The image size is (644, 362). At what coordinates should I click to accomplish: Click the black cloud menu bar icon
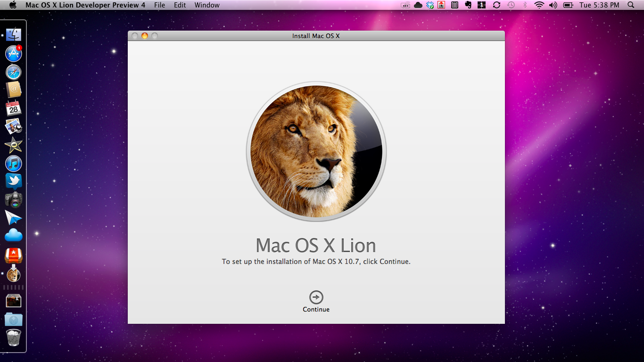pos(418,5)
